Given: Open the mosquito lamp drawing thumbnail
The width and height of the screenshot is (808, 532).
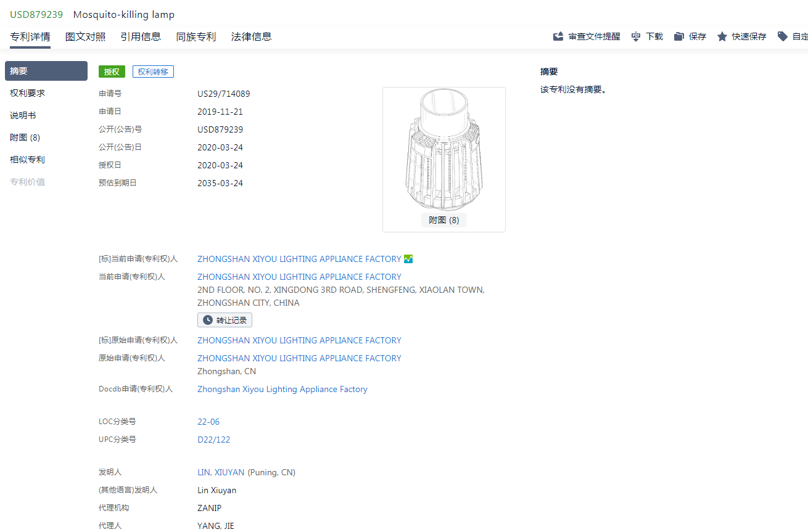Looking at the screenshot, I should pyautogui.click(x=444, y=151).
